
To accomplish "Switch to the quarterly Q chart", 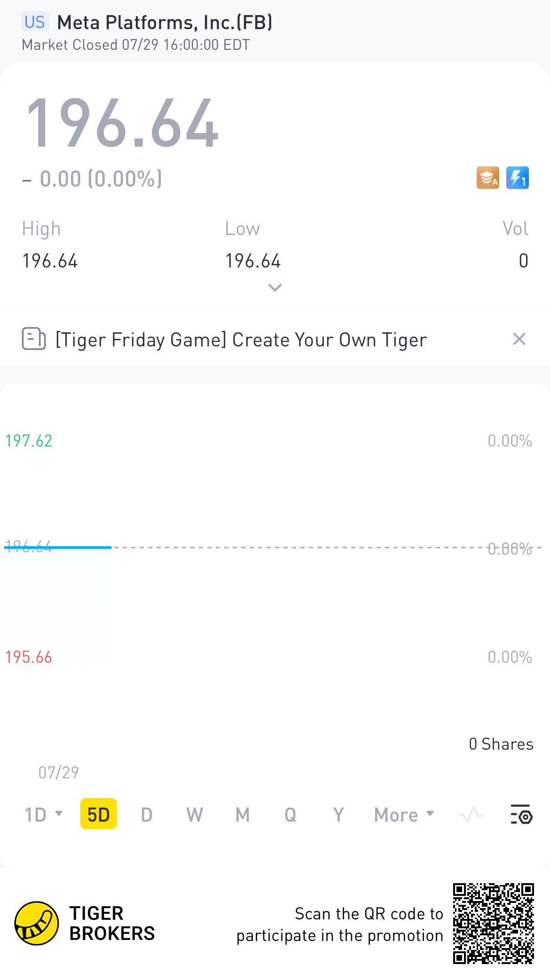I will tap(291, 815).
